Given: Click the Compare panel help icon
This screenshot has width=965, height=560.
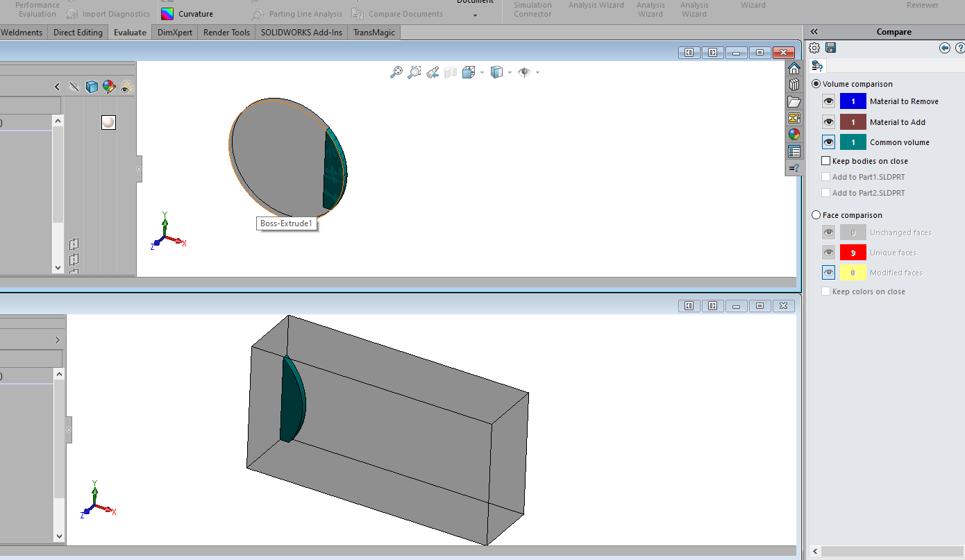Looking at the screenshot, I should click(x=960, y=48).
